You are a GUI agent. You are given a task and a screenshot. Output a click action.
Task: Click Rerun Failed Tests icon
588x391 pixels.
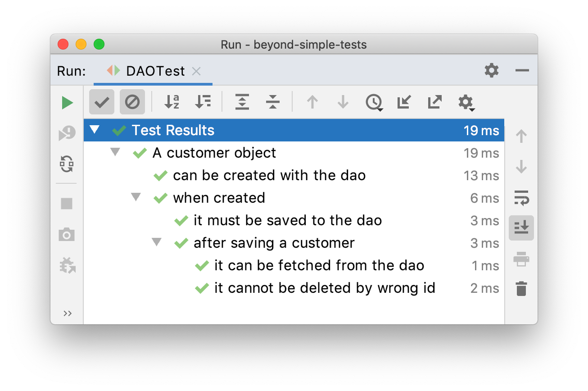click(x=67, y=133)
